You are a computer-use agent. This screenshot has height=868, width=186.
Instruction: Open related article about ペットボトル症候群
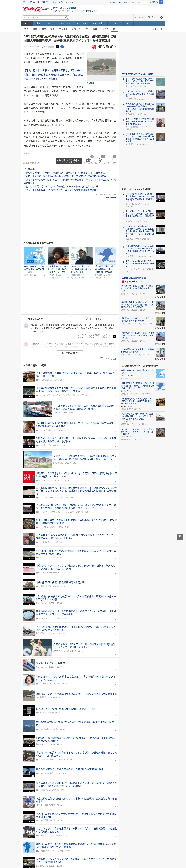[60, 190]
